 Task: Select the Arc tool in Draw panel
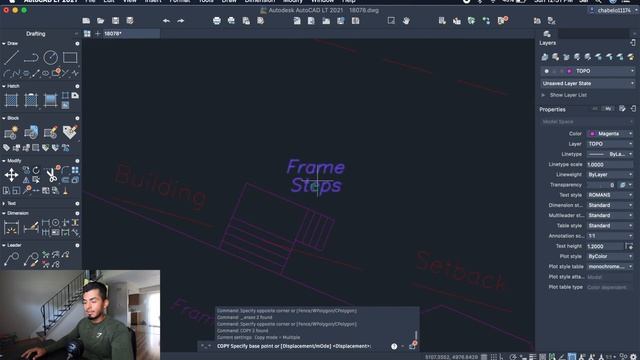click(7, 74)
